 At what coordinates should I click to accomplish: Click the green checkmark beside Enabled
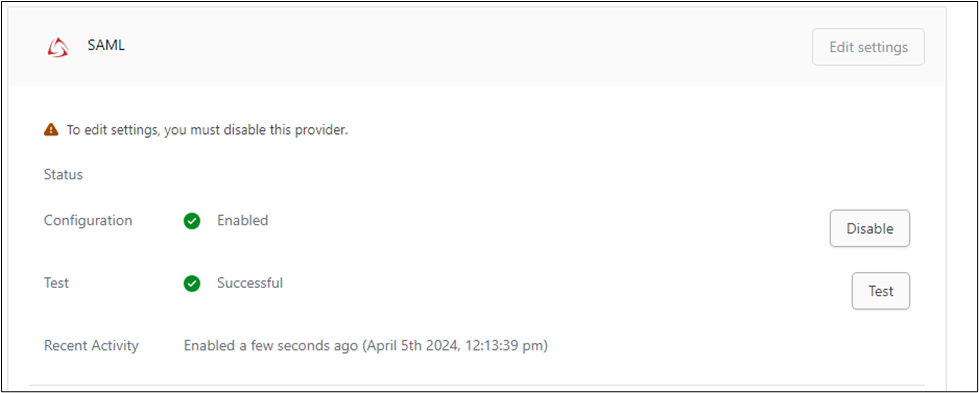(x=192, y=221)
